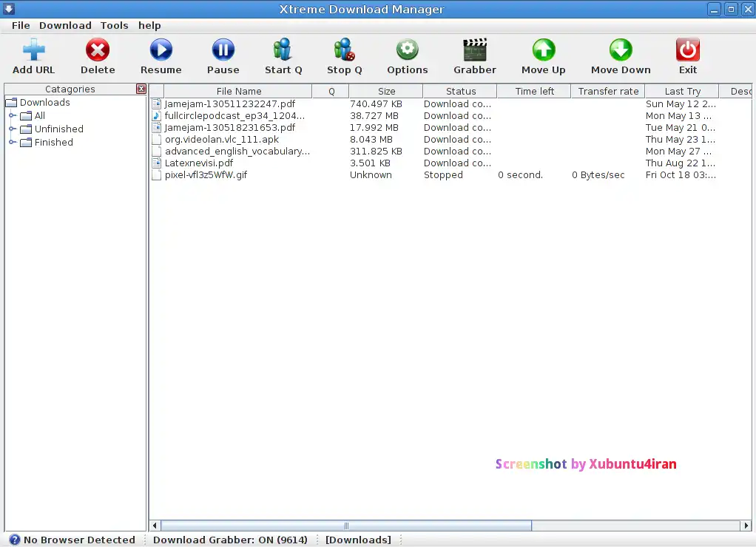Select the Latexnevisi.pdf file name
The height and width of the screenshot is (547, 756).
tap(199, 163)
